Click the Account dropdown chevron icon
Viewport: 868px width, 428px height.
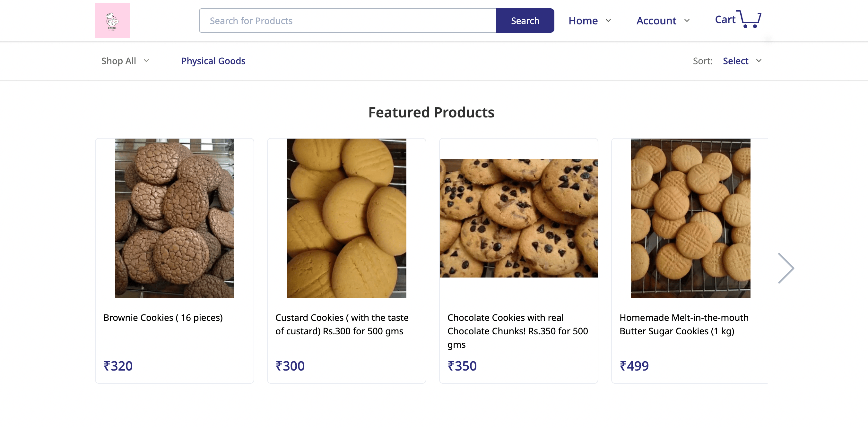tap(689, 21)
